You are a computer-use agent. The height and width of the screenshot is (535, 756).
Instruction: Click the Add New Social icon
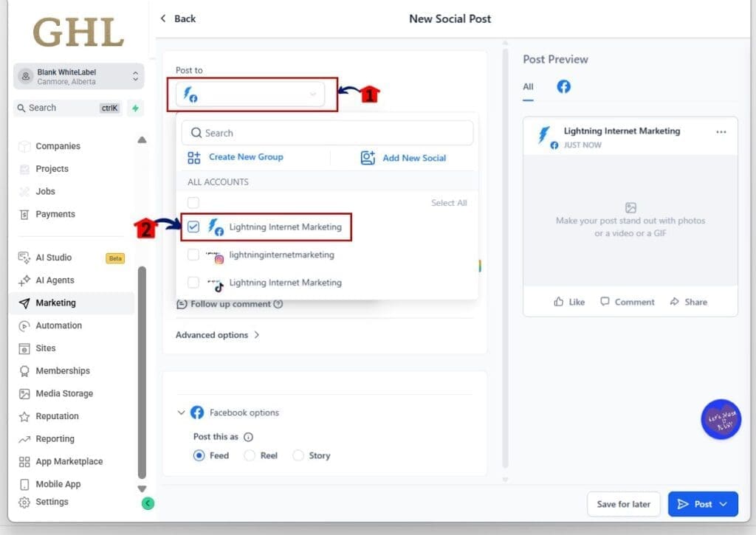(368, 158)
